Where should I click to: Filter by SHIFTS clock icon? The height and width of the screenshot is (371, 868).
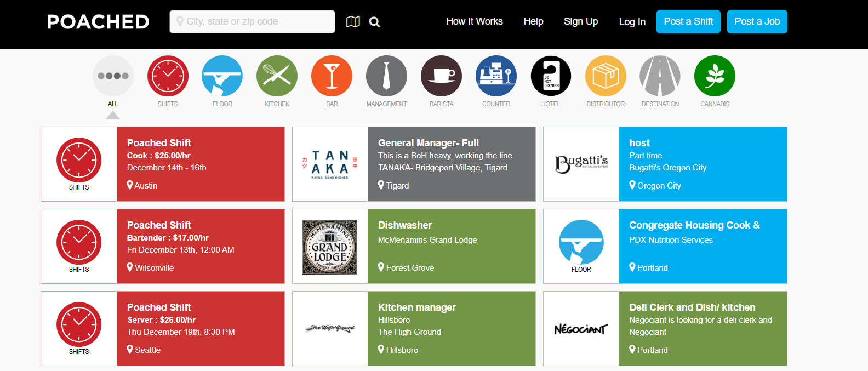click(168, 76)
